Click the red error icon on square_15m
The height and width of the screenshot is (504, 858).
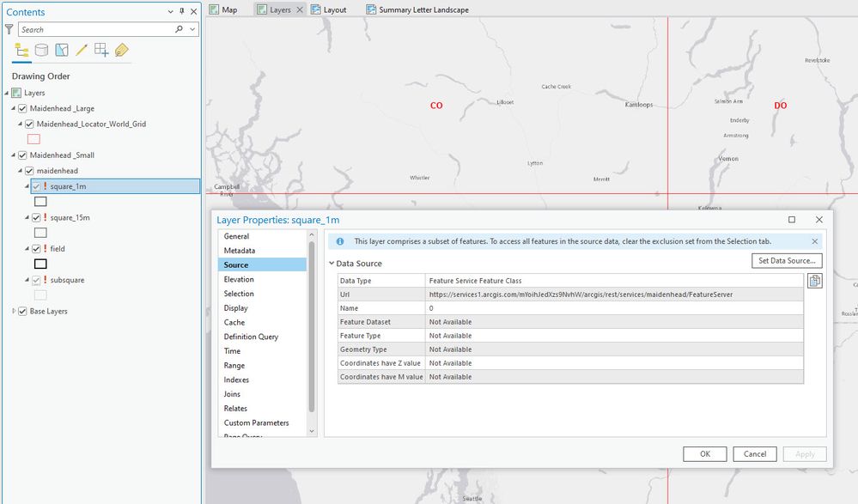coord(45,217)
